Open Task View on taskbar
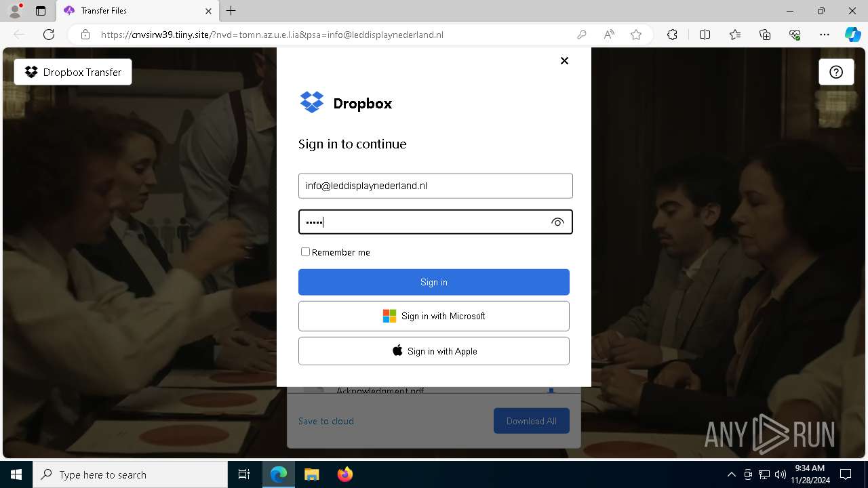This screenshot has width=868, height=488. 244,474
